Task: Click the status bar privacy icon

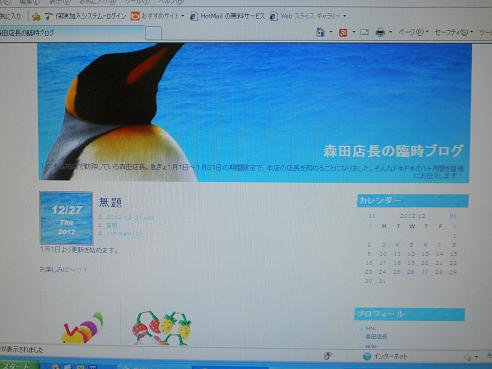Action: click(327, 356)
